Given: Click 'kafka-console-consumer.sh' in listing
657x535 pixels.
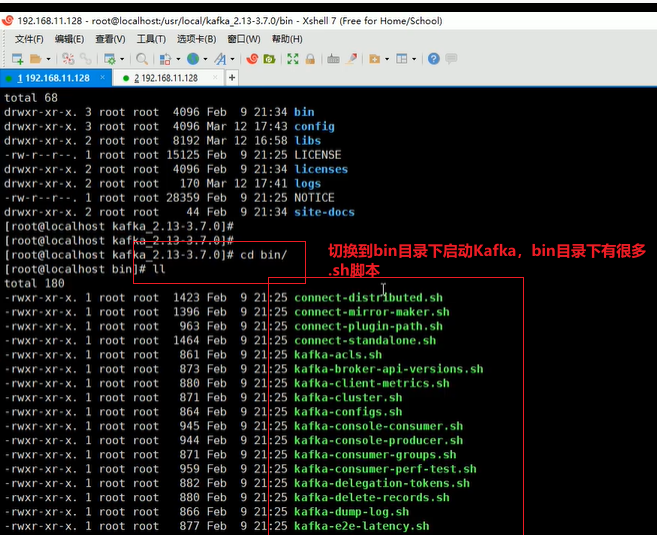Looking at the screenshot, I should [x=378, y=426].
